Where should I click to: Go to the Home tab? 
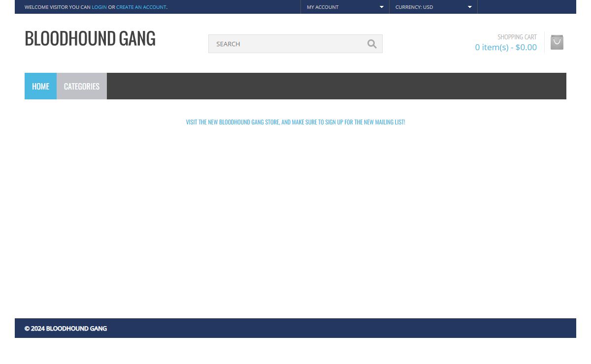tap(40, 86)
